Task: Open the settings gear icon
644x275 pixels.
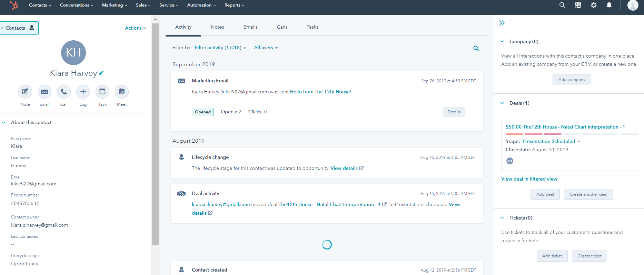Action: point(594,5)
